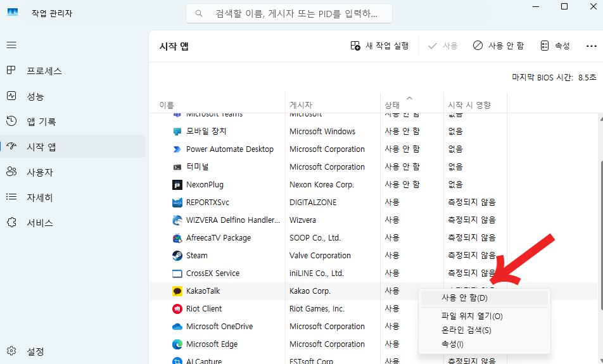
Task: Click the 터미널 app icon
Action: [x=177, y=167]
